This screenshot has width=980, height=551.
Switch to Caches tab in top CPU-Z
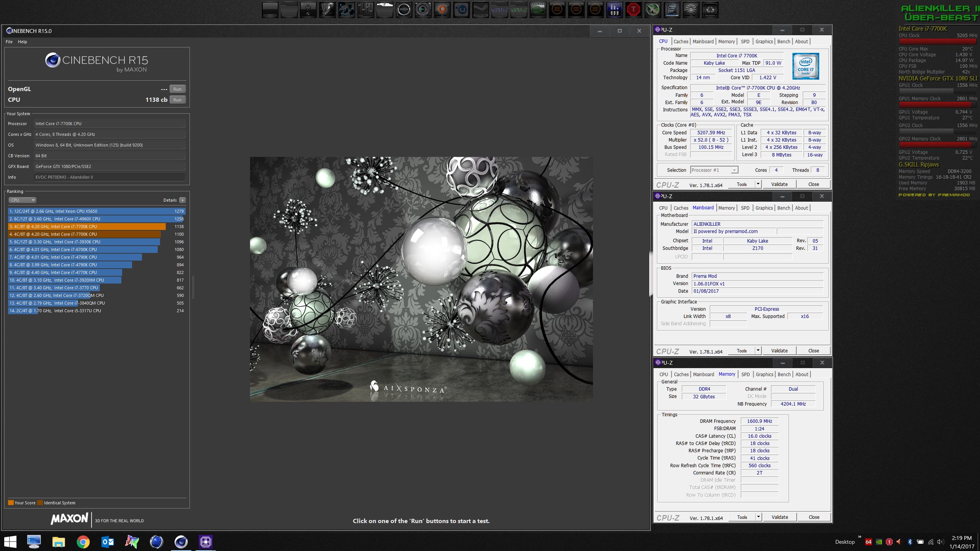[x=681, y=42]
